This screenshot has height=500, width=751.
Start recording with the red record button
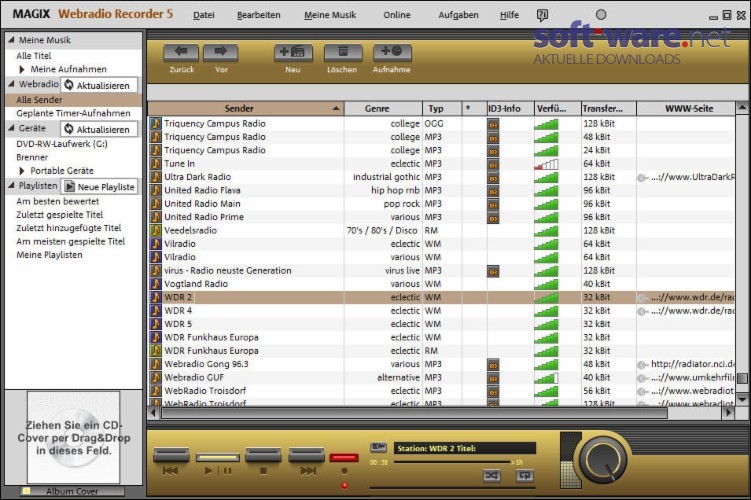click(x=344, y=458)
